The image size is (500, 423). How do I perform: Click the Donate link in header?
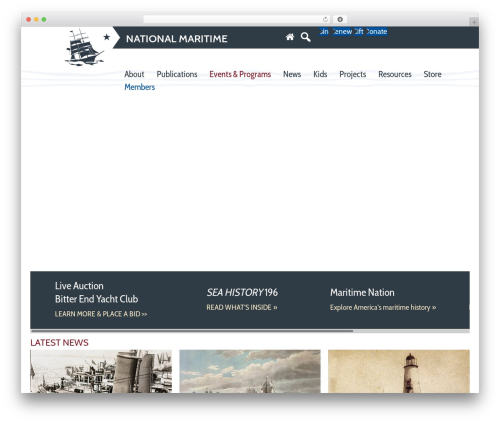[x=377, y=32]
